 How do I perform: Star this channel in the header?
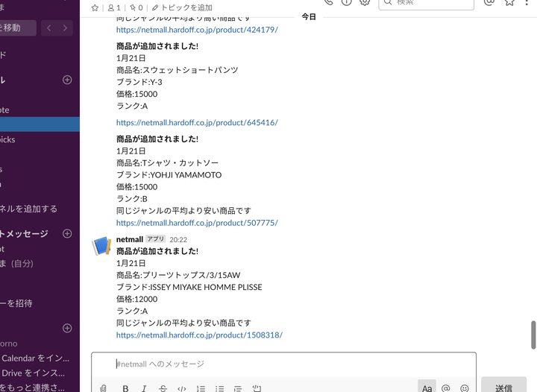click(x=95, y=8)
